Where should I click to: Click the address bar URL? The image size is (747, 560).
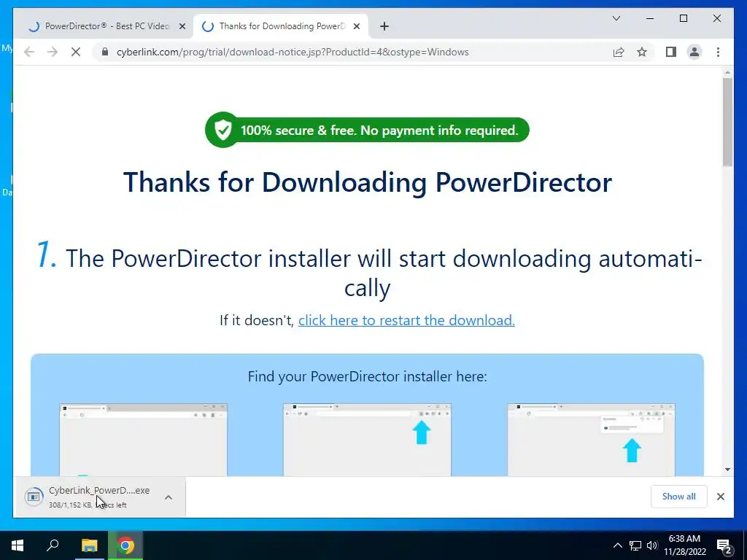[293, 52]
